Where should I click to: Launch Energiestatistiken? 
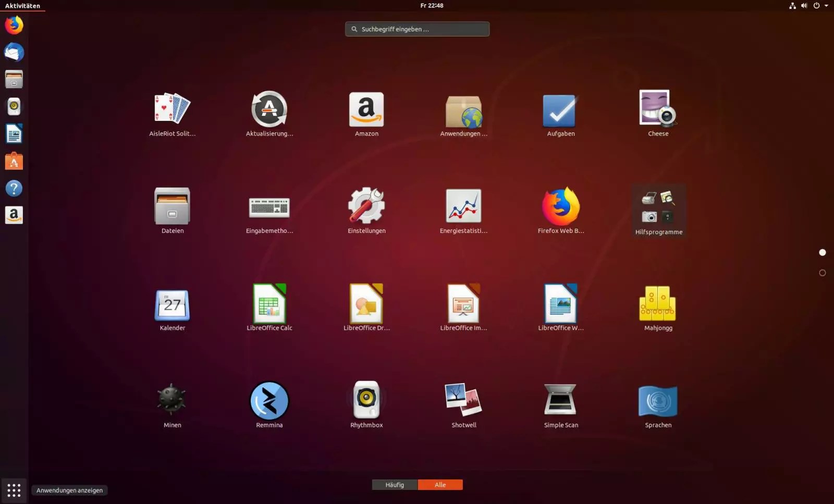click(x=464, y=211)
